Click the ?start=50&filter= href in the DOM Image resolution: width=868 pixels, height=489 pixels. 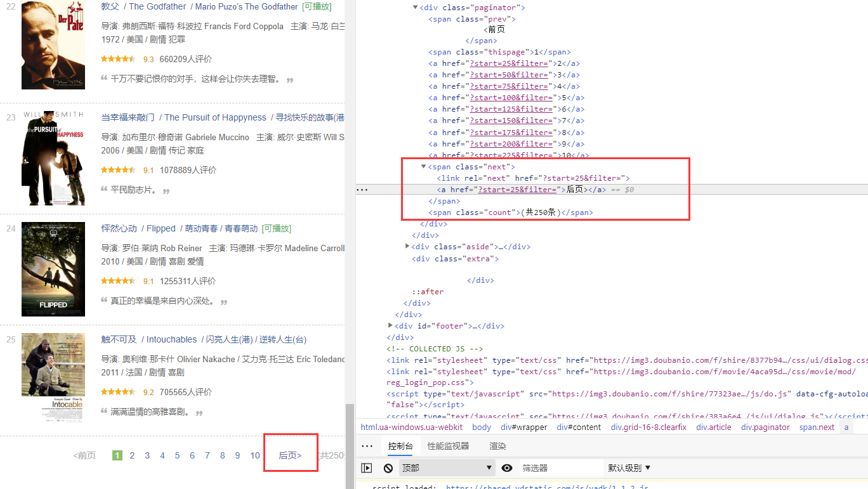pos(508,75)
